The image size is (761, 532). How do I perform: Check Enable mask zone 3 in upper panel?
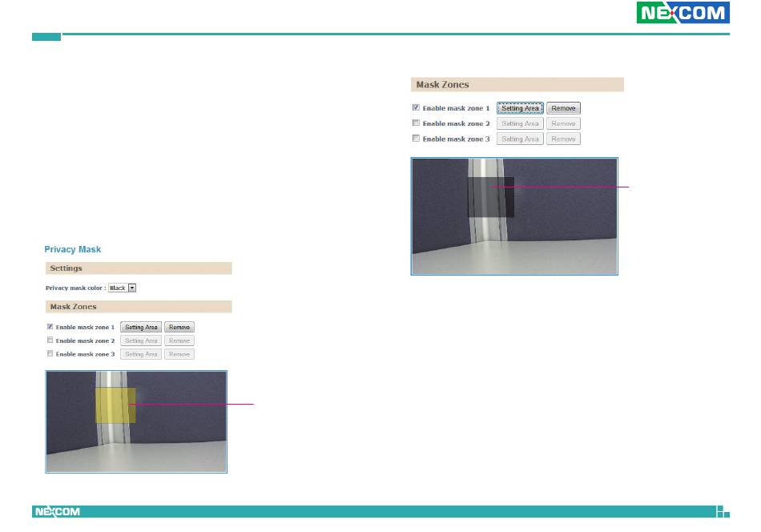(416, 139)
